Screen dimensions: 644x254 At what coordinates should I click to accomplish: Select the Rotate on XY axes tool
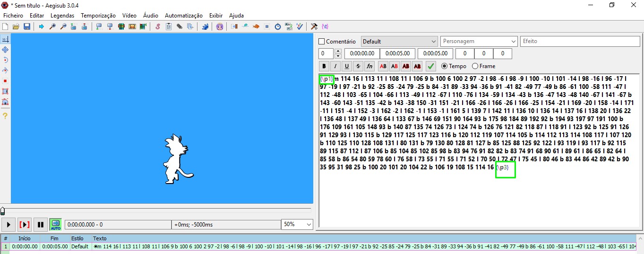pyautogui.click(x=5, y=70)
